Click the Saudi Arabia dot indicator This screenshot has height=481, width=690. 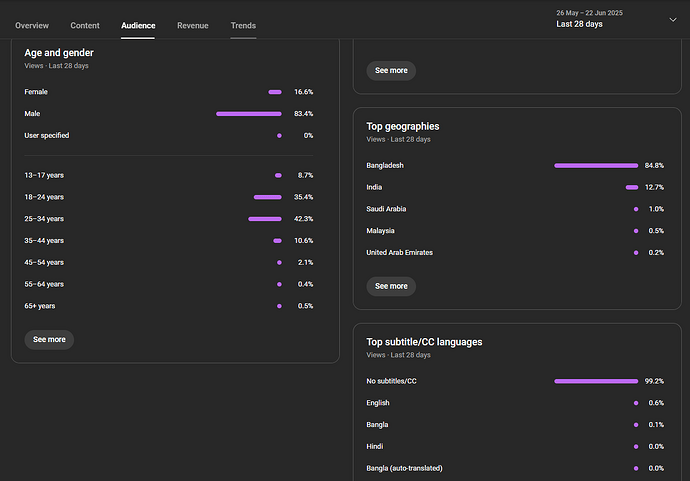pos(636,209)
